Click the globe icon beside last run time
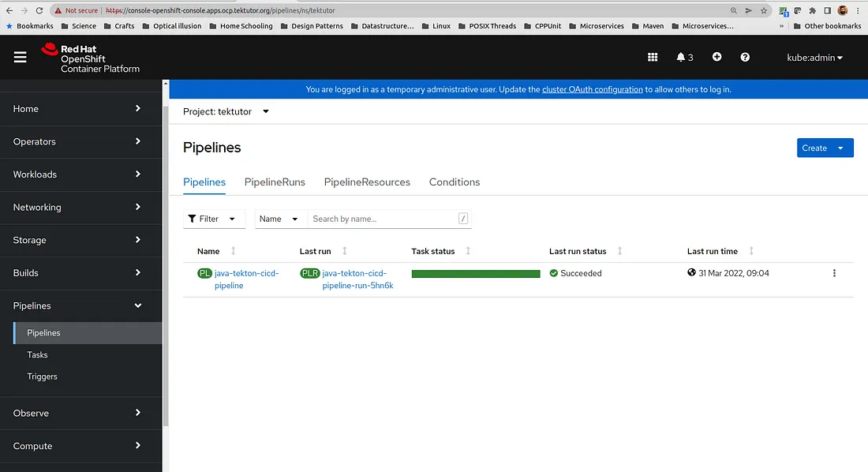Image resolution: width=868 pixels, height=472 pixels. tap(691, 272)
